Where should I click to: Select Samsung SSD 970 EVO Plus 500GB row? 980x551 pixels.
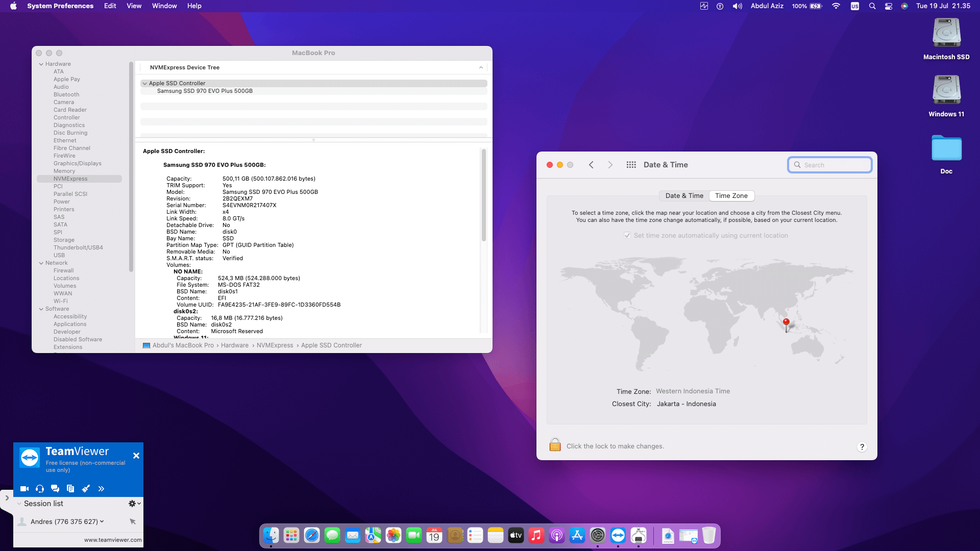tap(313, 91)
